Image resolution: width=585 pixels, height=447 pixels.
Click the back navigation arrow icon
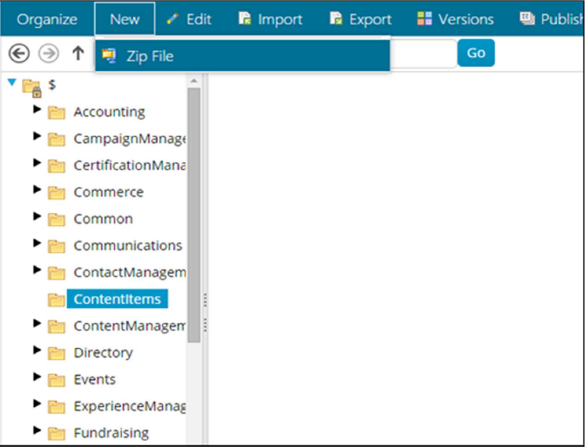[x=19, y=53]
